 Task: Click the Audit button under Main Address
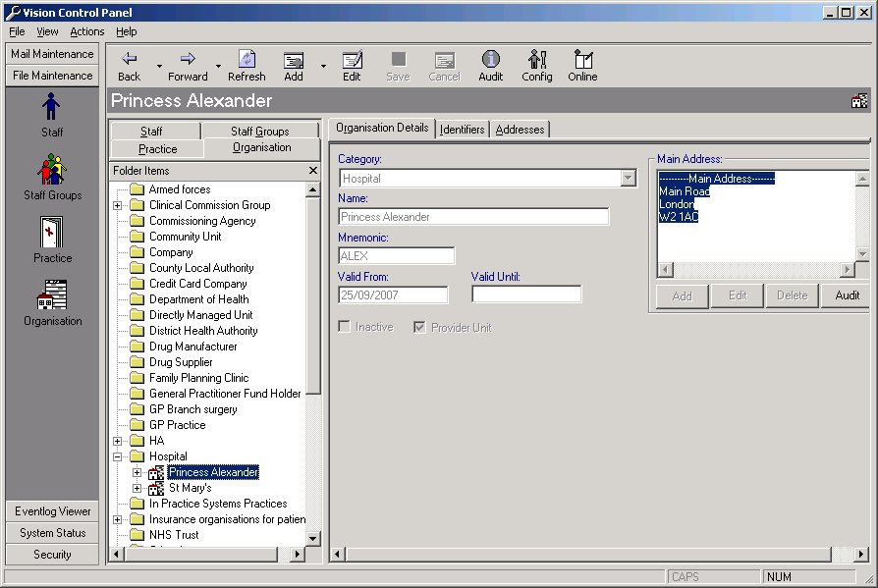point(847,295)
